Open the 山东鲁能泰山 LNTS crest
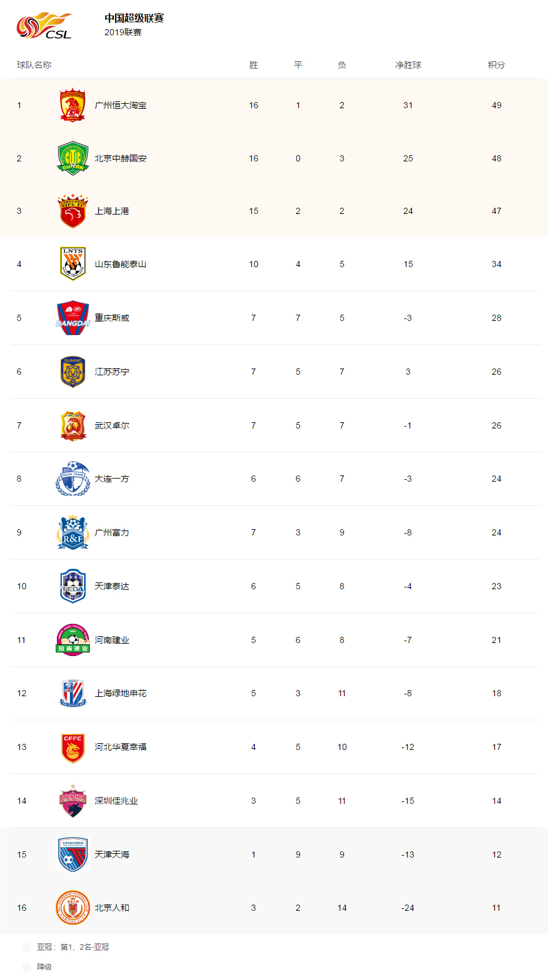 (73, 264)
